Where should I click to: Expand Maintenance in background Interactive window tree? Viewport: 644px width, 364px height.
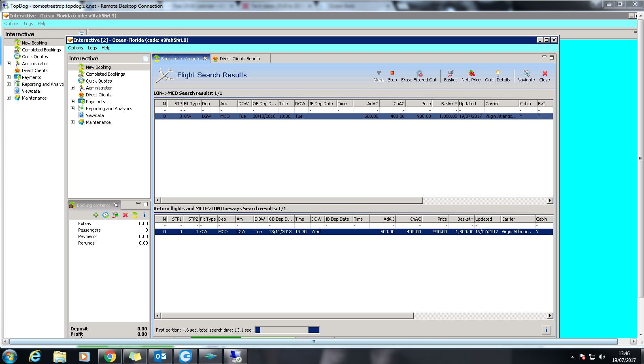(9, 98)
